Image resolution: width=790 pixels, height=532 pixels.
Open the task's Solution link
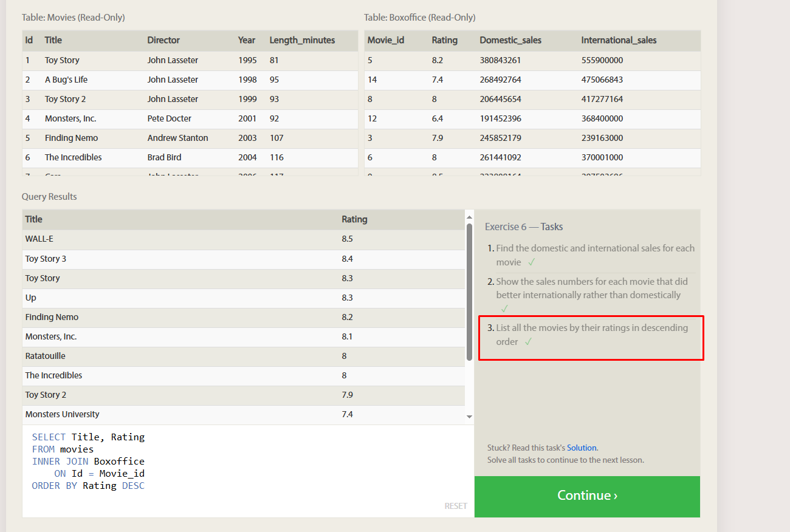(x=582, y=448)
